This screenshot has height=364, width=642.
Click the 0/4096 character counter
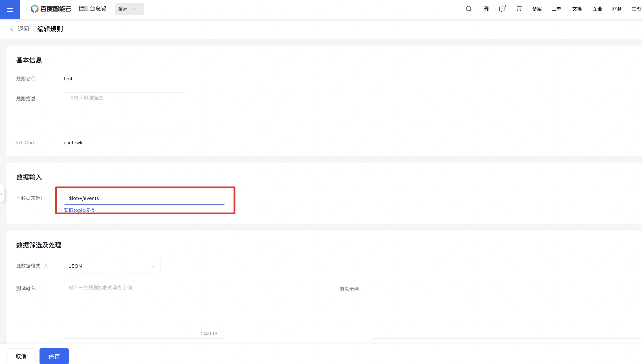click(x=209, y=333)
